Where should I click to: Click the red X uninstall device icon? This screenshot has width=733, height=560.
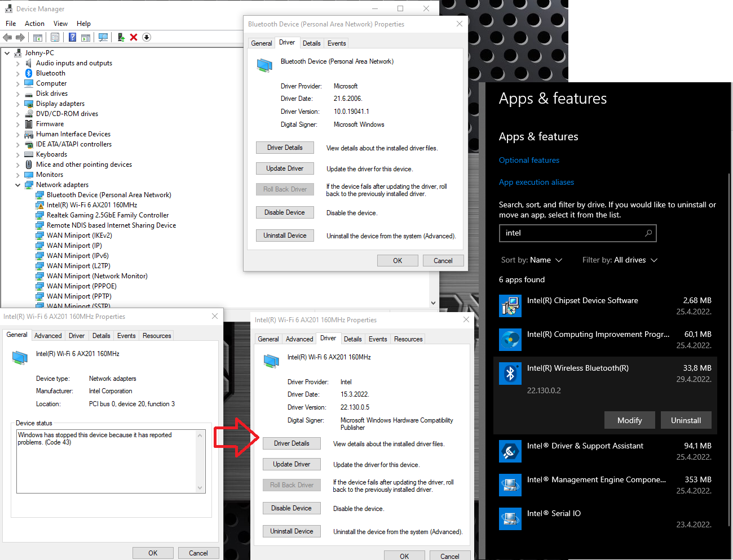[x=134, y=38]
